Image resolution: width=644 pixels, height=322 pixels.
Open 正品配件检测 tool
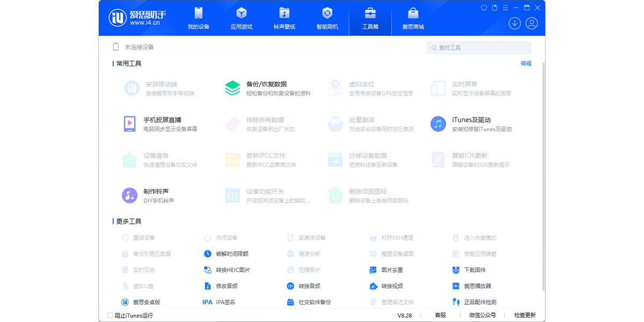[x=474, y=302]
